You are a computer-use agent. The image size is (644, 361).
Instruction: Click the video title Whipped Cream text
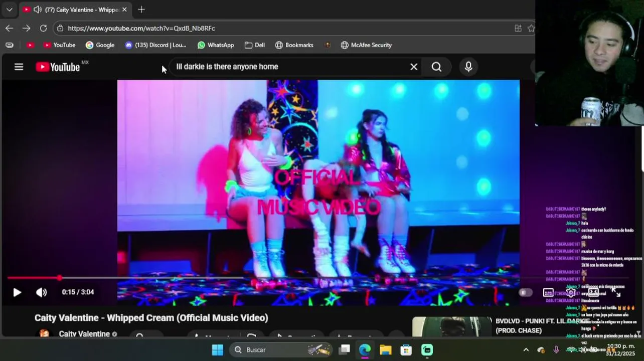click(151, 318)
